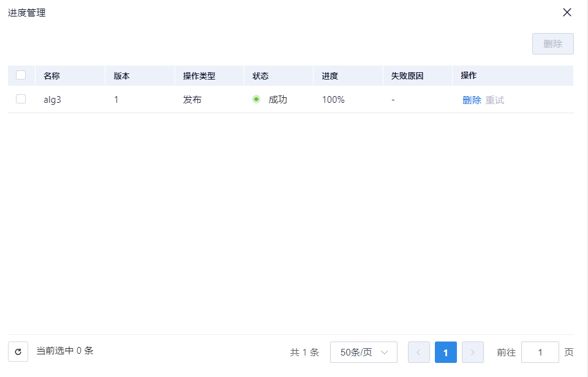Close the 进度管理 dialog

567,12
